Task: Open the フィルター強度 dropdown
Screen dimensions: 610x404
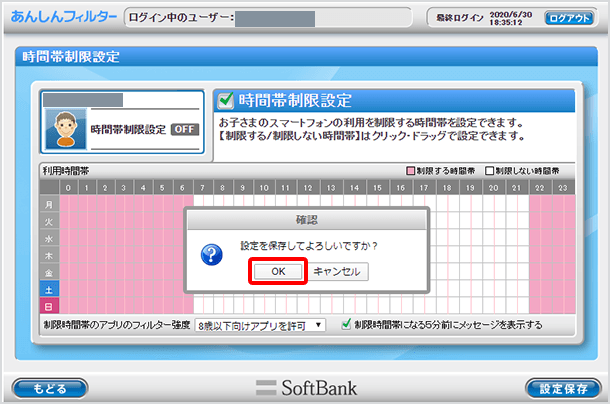Action: tap(261, 325)
